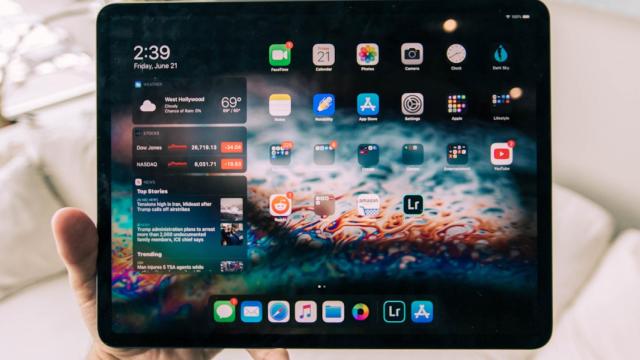Launch Safari from the dock
Screen dimensions: 640x360
279,312
